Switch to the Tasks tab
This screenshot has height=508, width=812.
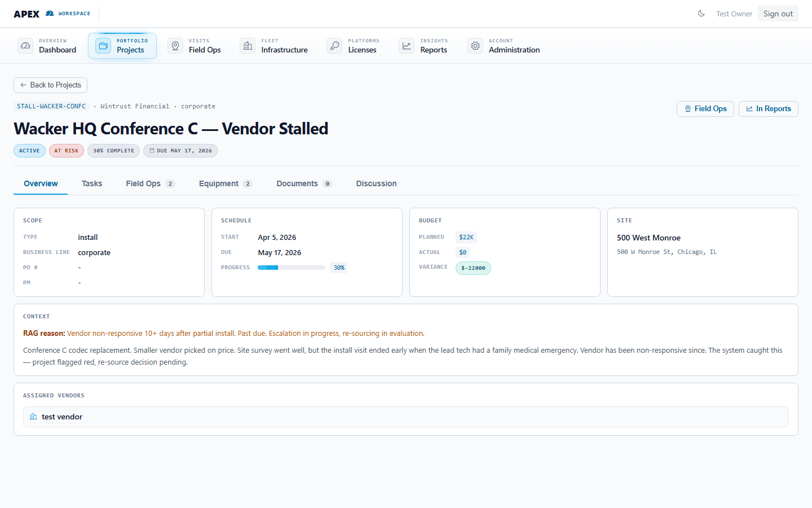click(92, 183)
